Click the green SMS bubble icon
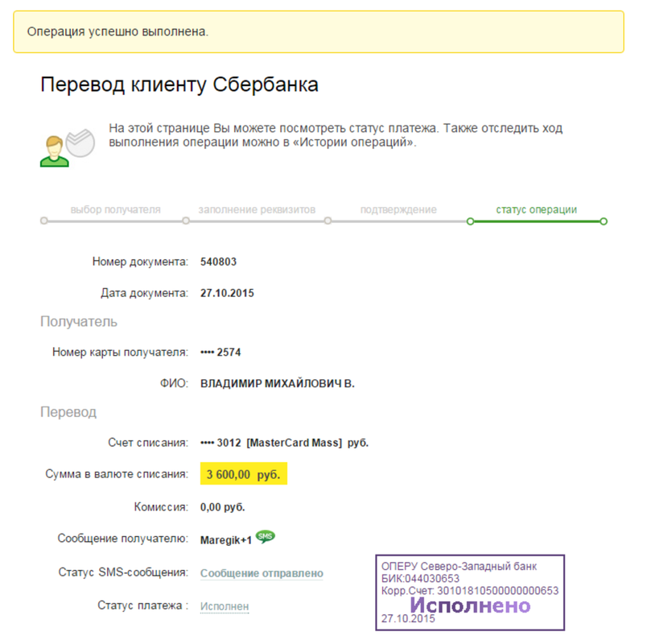The height and width of the screenshot is (644, 647). pos(266,537)
